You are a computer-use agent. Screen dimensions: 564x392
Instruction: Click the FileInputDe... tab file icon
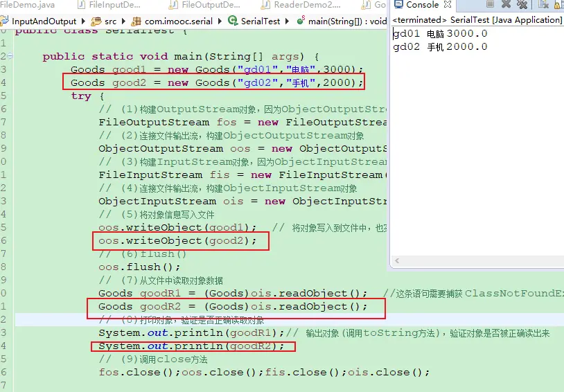(82, 5)
